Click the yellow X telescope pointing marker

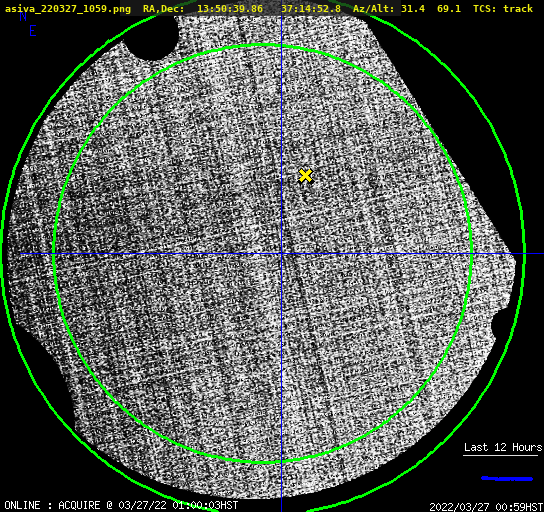click(305, 176)
